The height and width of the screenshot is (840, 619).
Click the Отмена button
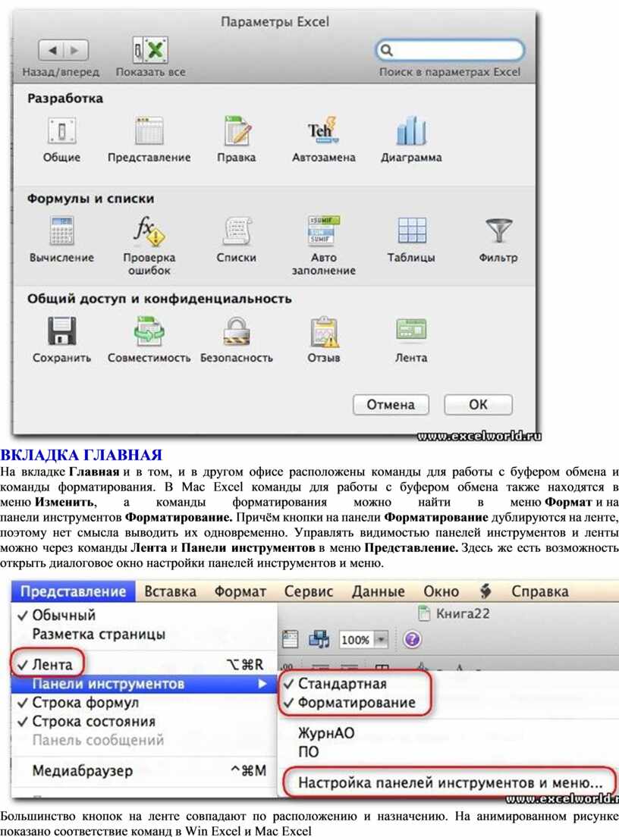tap(391, 405)
